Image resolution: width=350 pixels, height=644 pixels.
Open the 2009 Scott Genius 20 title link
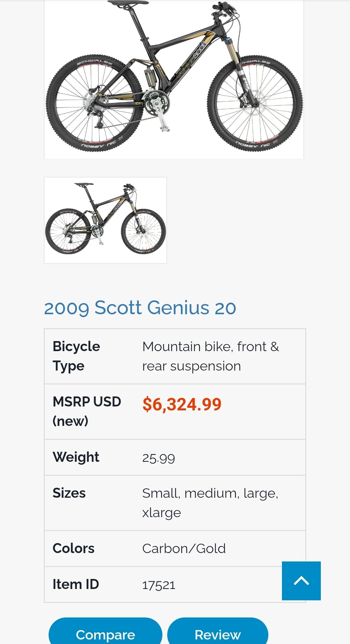[140, 307]
